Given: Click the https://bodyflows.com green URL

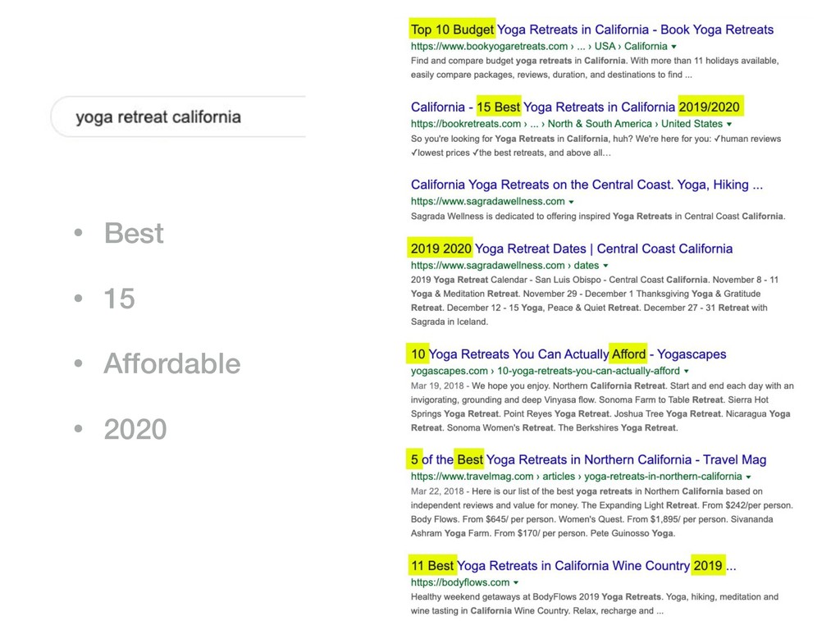Looking at the screenshot, I should (x=460, y=582).
